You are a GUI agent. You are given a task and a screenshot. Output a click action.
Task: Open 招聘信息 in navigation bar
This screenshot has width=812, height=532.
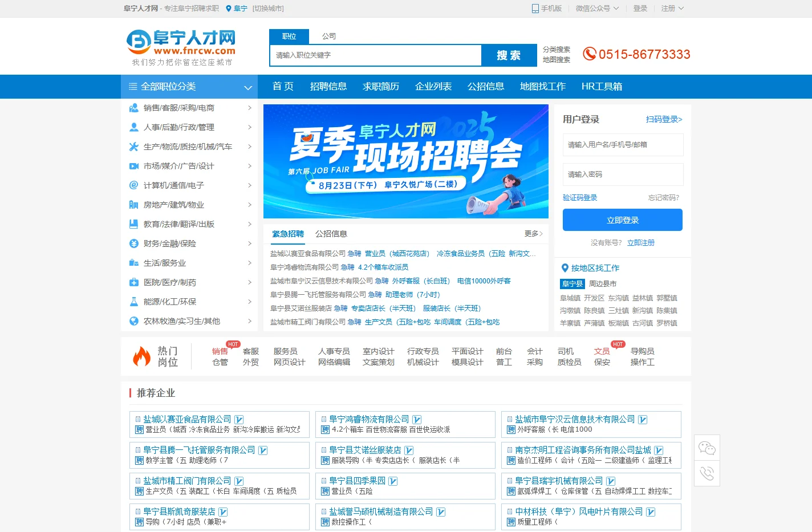click(328, 87)
